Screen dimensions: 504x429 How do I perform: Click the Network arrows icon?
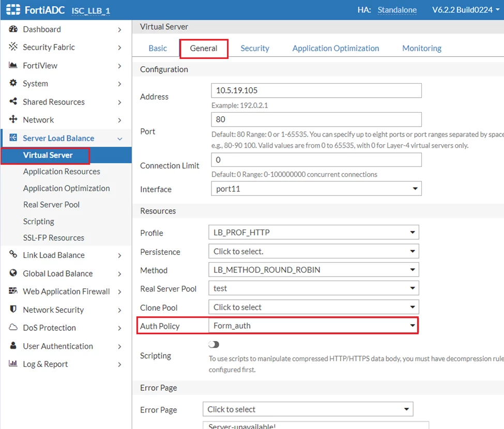click(x=13, y=119)
